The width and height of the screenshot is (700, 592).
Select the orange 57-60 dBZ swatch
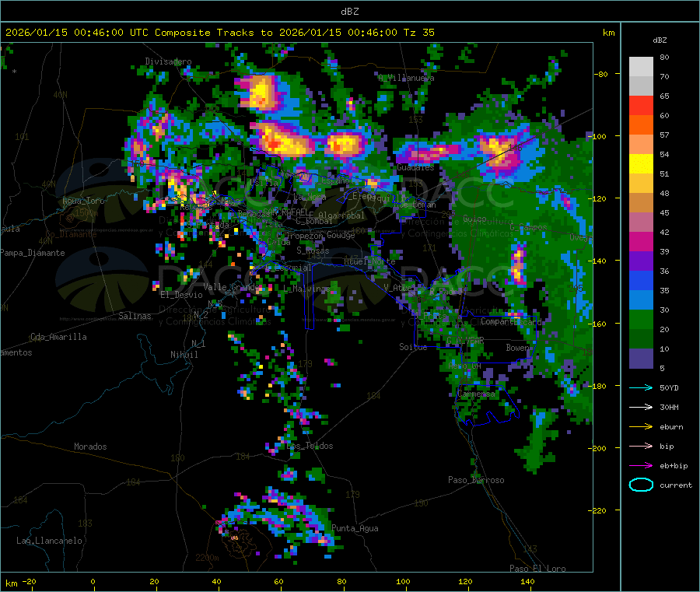tap(641, 125)
